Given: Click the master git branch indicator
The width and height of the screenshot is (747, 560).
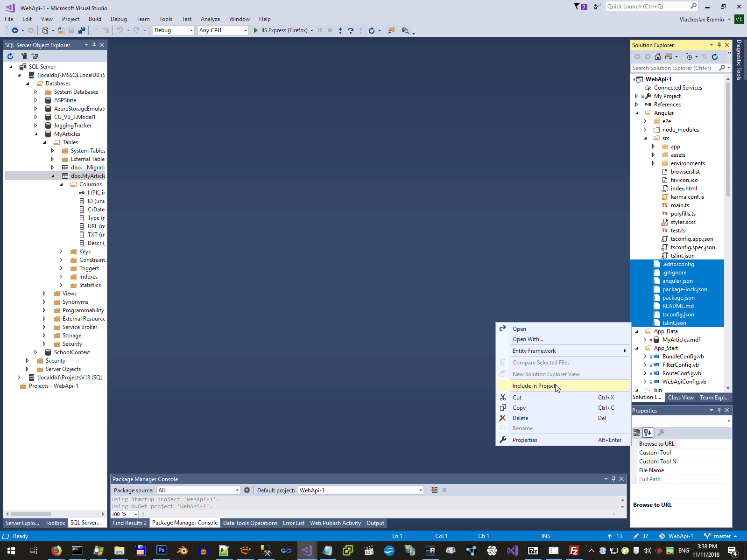Looking at the screenshot, I should 721,536.
